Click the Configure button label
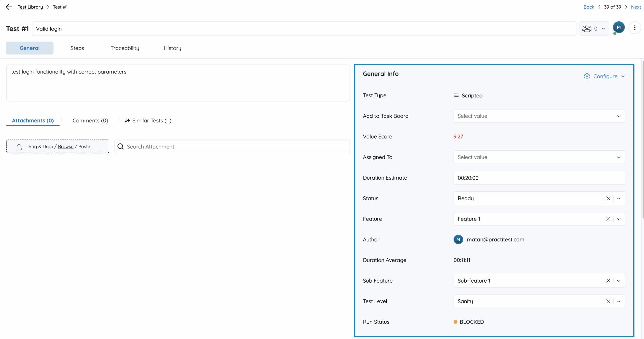644x339 pixels. pyautogui.click(x=605, y=76)
